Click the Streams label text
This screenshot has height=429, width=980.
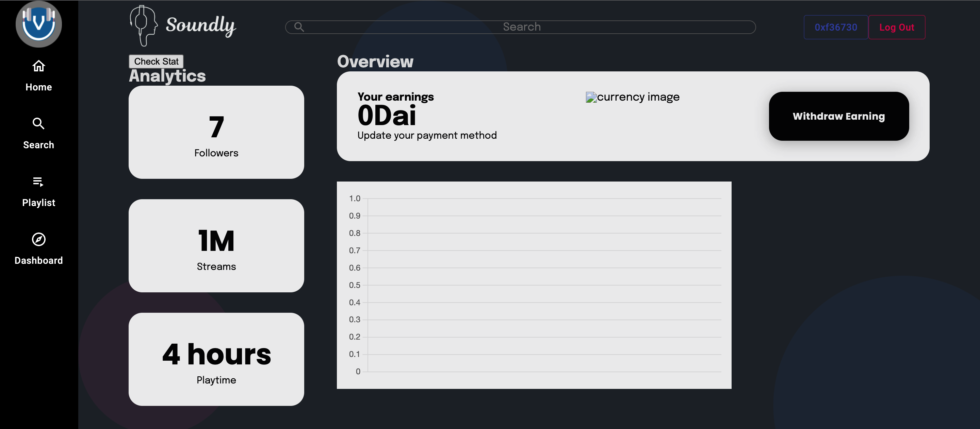click(216, 267)
